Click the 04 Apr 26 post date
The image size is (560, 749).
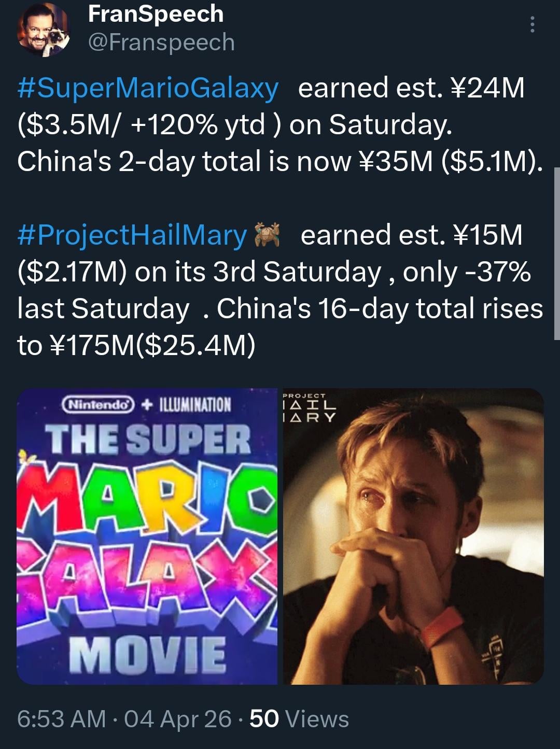click(x=178, y=719)
